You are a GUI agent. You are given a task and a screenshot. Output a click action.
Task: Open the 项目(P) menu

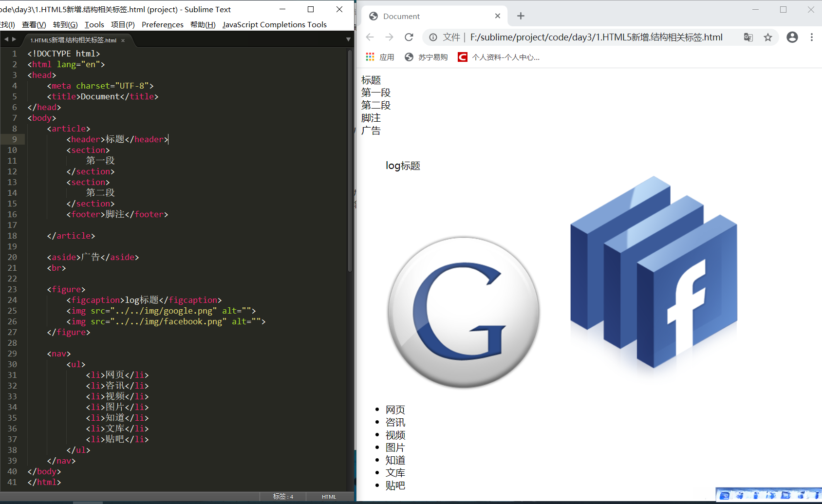point(123,25)
